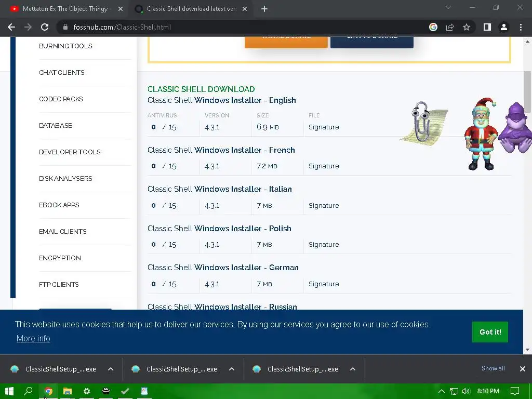532x399 pixels.
Task: Open the Email Clients category
Action: (63, 231)
